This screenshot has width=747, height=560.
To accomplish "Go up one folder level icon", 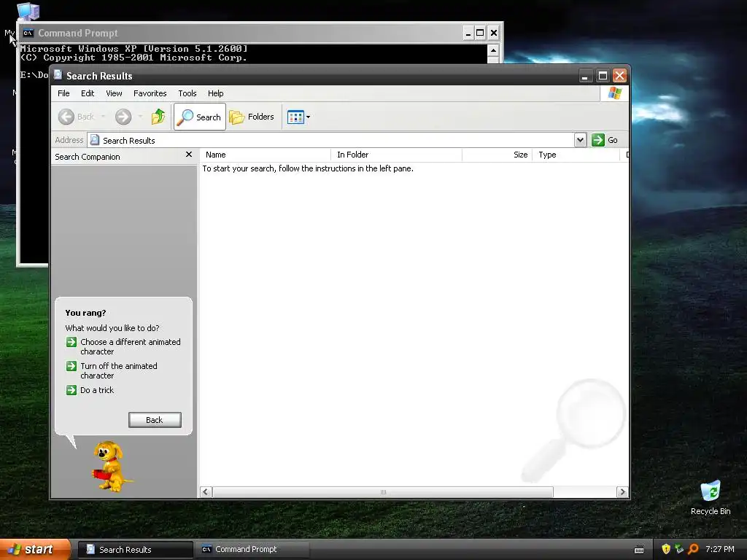I will pyautogui.click(x=158, y=117).
